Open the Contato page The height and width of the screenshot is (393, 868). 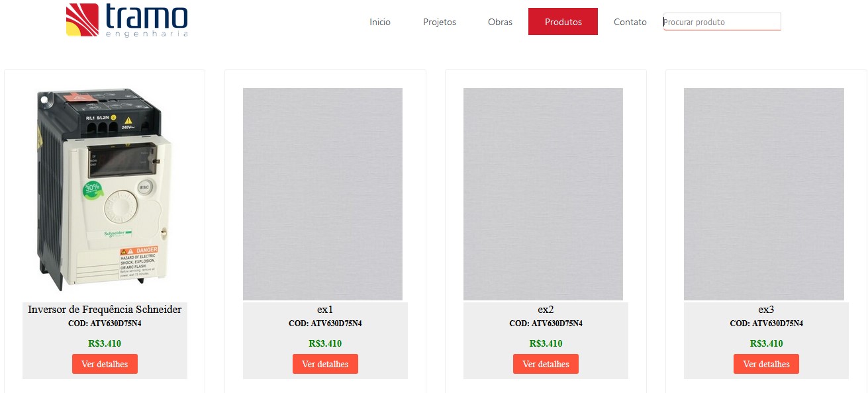(x=630, y=22)
